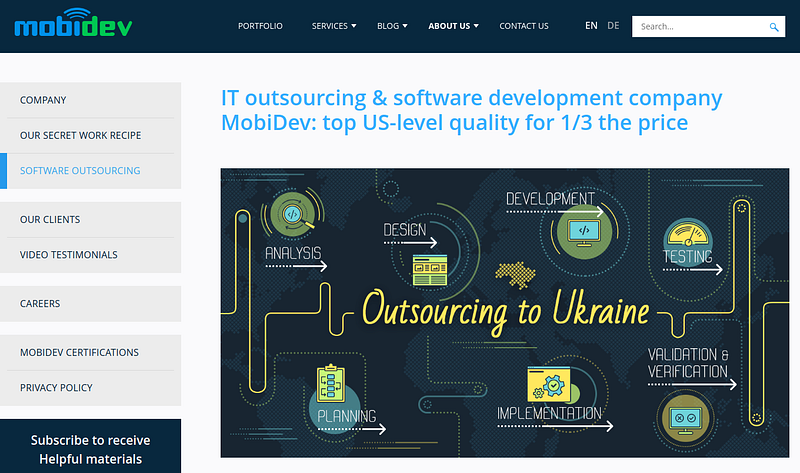Click the Development monitor code icon
Image resolution: width=800 pixels, height=473 pixels.
(x=584, y=232)
